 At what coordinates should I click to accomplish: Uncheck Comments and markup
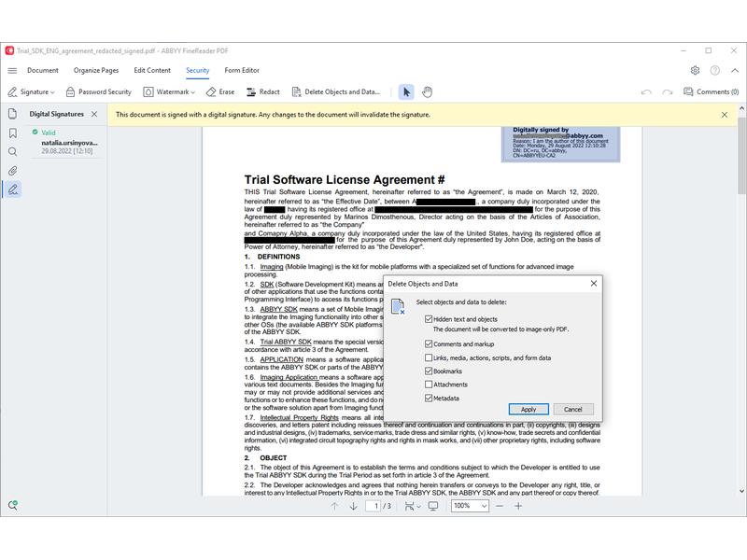click(429, 343)
